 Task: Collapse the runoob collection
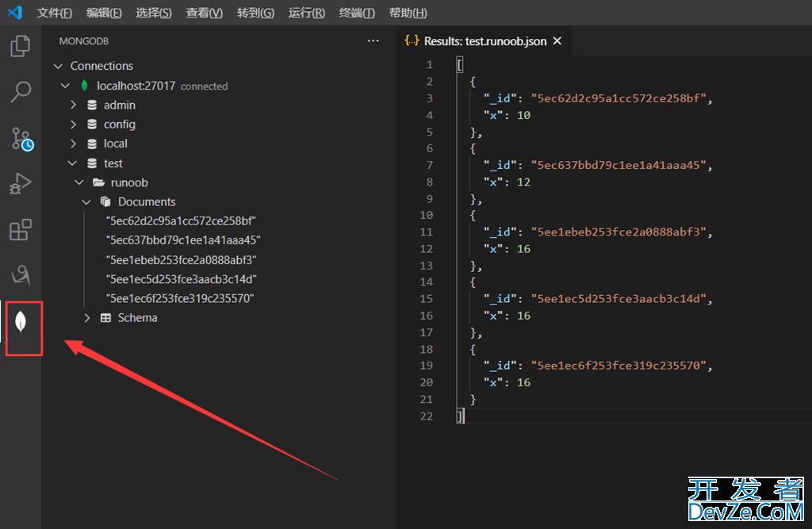pyautogui.click(x=79, y=182)
